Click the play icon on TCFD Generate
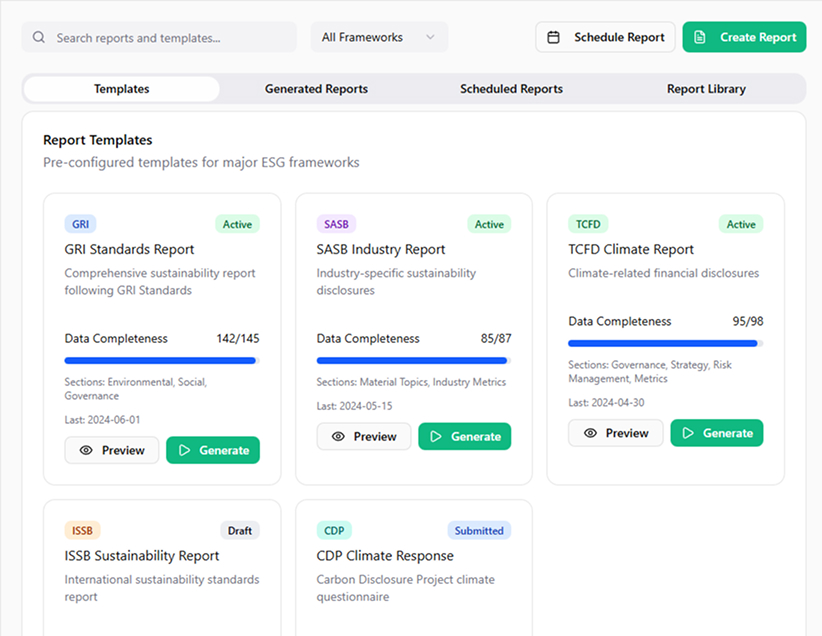822x636 pixels. coord(688,434)
